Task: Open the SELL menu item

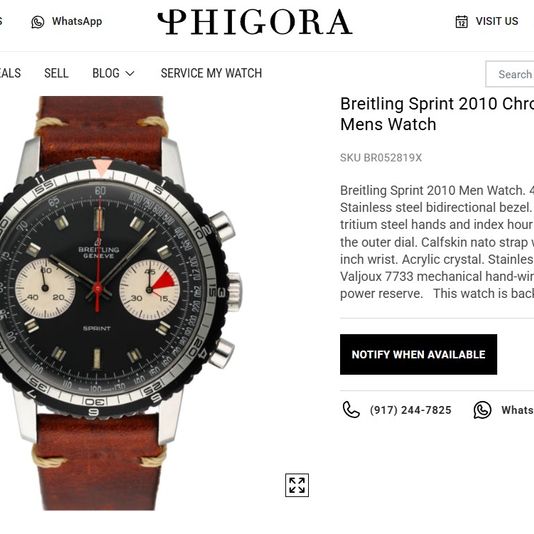Action: point(56,73)
